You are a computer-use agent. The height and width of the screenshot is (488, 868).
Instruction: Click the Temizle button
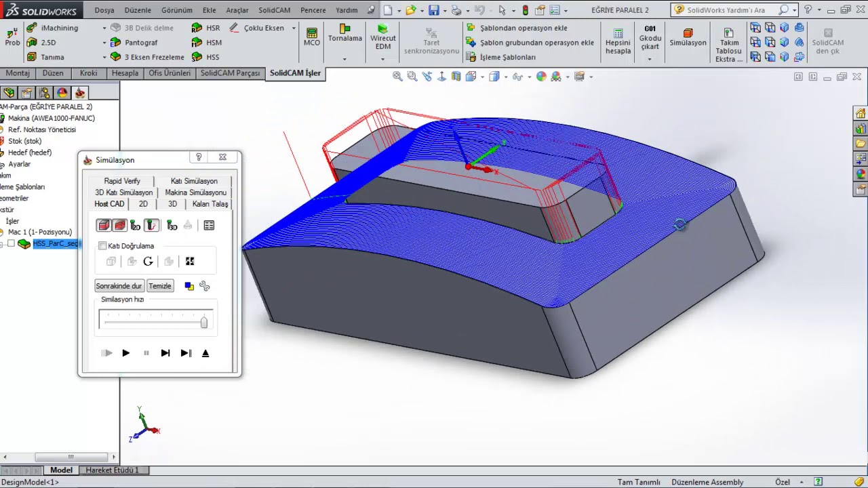160,286
